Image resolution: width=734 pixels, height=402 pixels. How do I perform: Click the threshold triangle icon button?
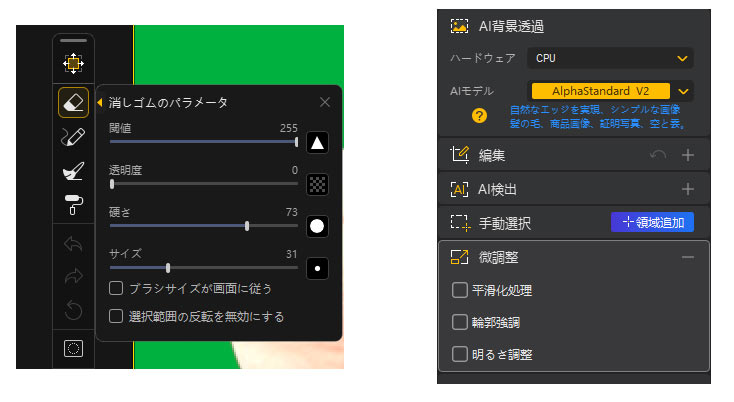(x=317, y=143)
